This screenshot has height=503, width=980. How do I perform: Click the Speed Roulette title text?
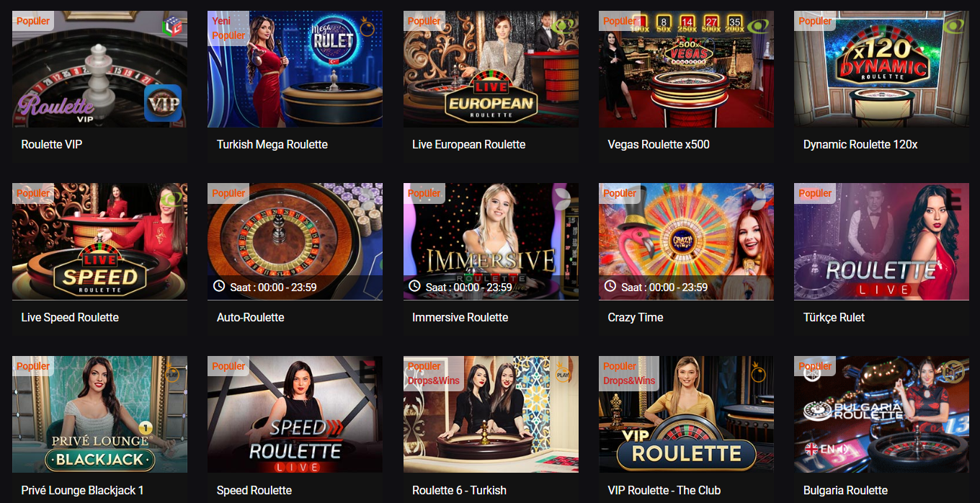click(254, 490)
